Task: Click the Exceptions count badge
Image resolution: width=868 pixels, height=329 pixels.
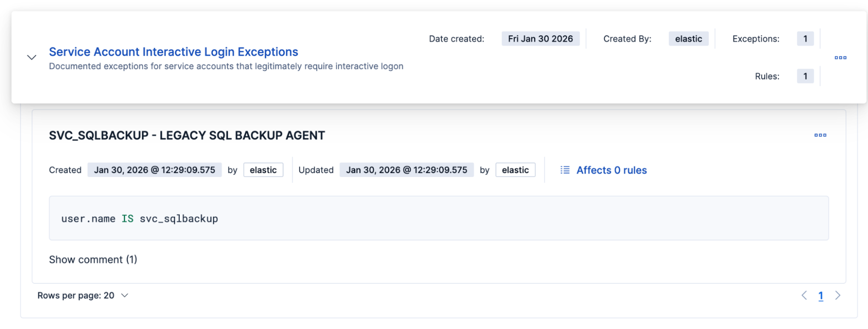Action: coord(805,39)
